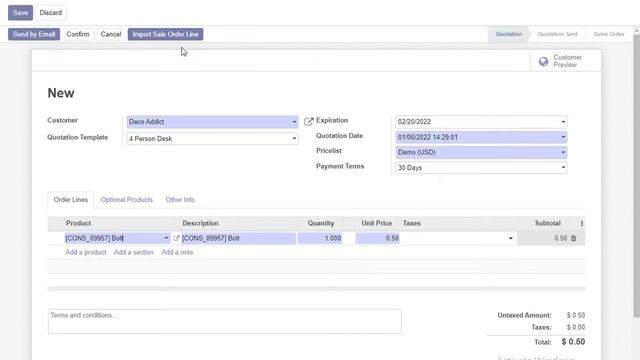Confirm the quotation
The image size is (640, 360).
[78, 34]
